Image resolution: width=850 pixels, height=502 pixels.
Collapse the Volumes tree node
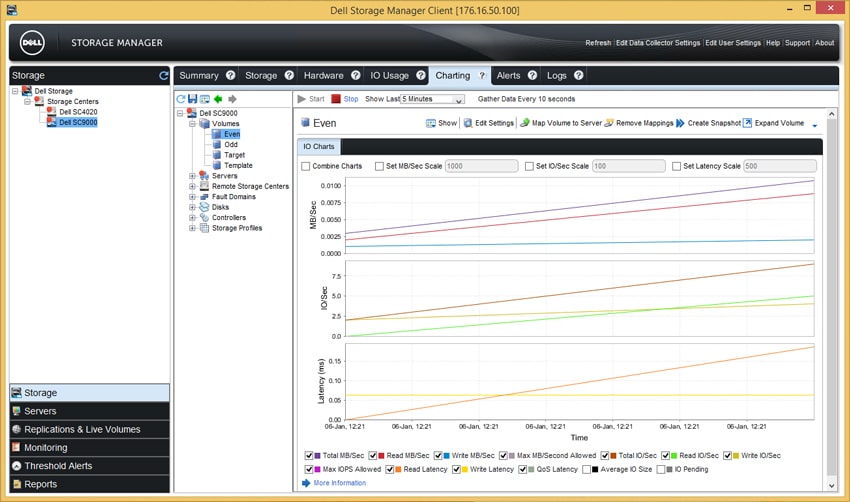click(192, 124)
